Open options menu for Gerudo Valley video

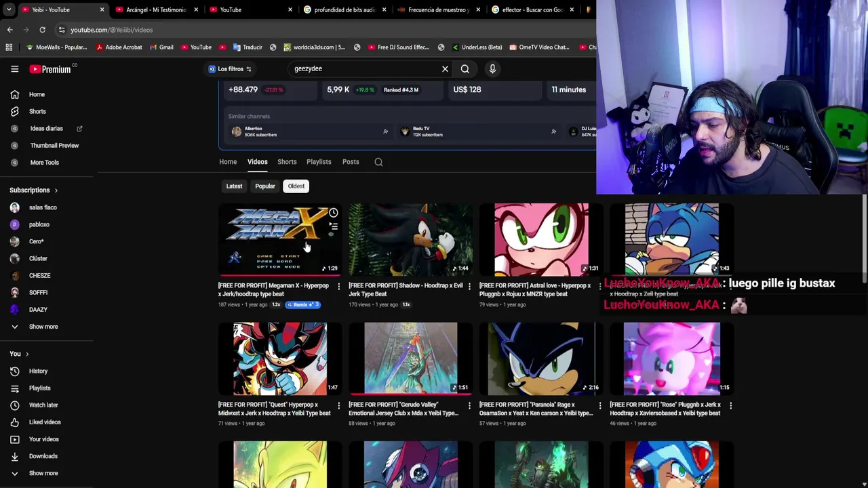469,405
